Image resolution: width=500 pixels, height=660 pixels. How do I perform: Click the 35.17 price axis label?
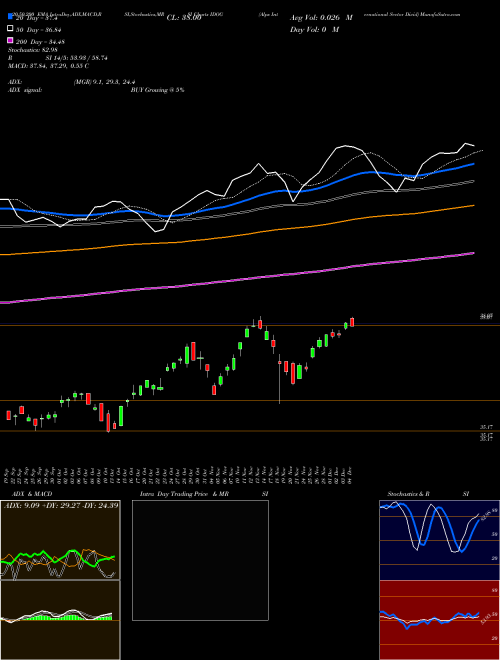coord(486,427)
